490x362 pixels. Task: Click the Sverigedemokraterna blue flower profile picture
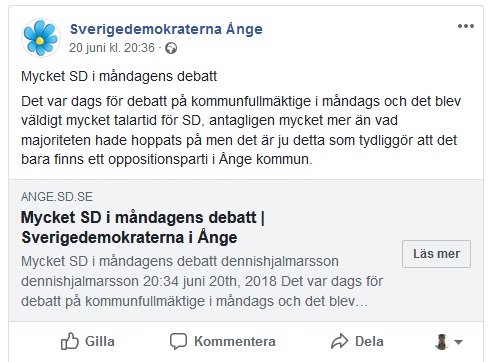click(x=41, y=37)
